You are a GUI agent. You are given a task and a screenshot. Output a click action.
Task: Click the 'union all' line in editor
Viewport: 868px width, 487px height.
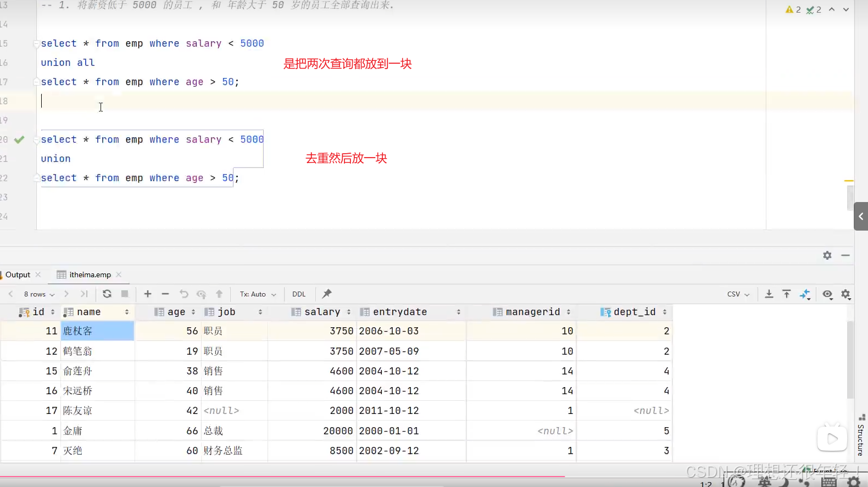(x=68, y=63)
